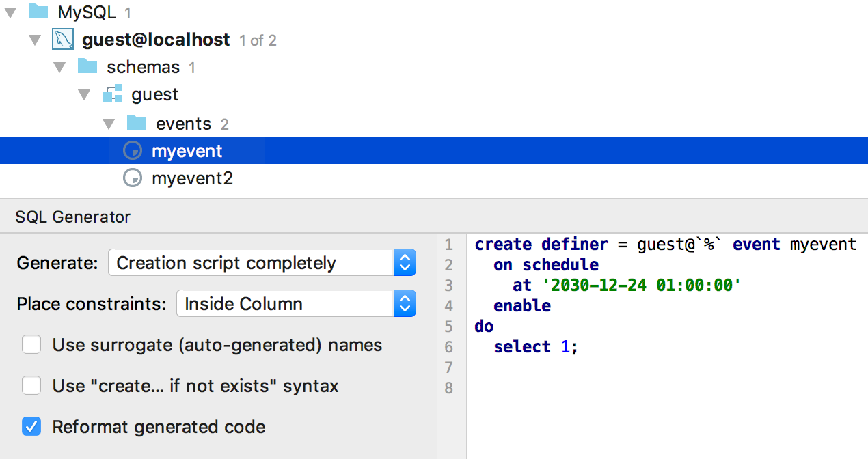Select the events folder label

click(184, 124)
